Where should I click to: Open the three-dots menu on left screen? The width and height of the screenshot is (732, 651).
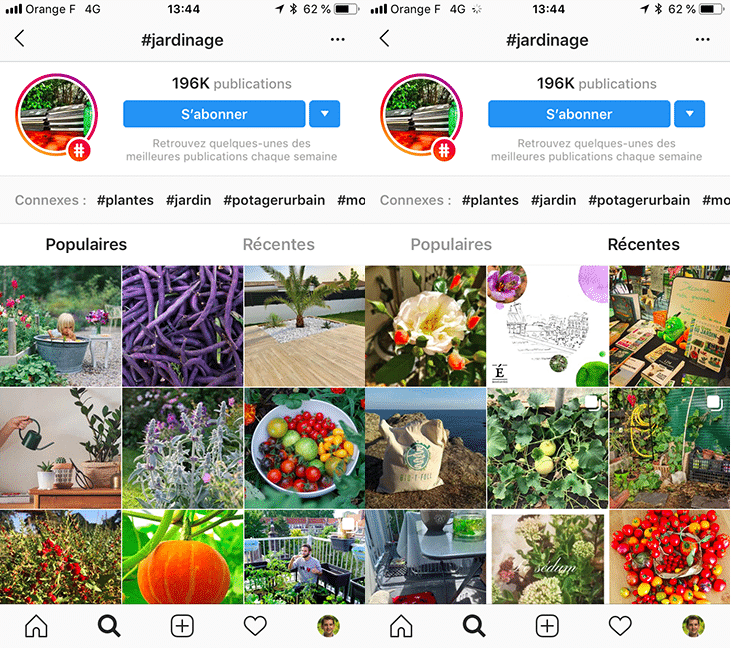(x=338, y=40)
